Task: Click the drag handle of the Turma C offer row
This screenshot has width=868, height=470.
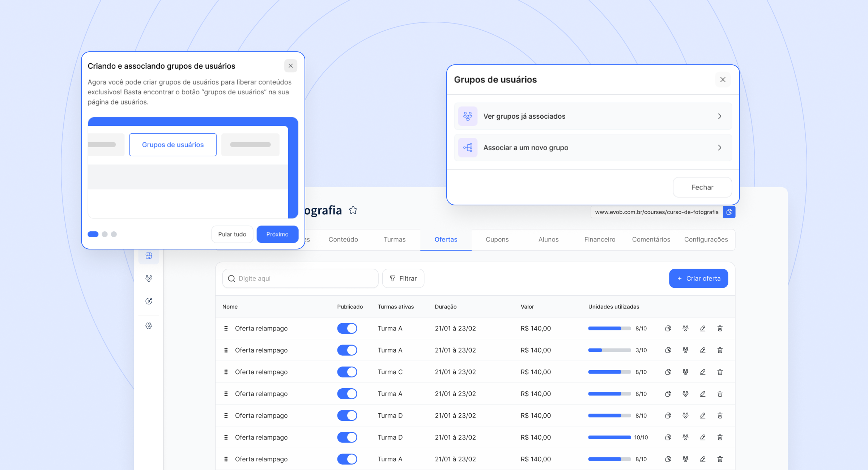Action: click(226, 372)
